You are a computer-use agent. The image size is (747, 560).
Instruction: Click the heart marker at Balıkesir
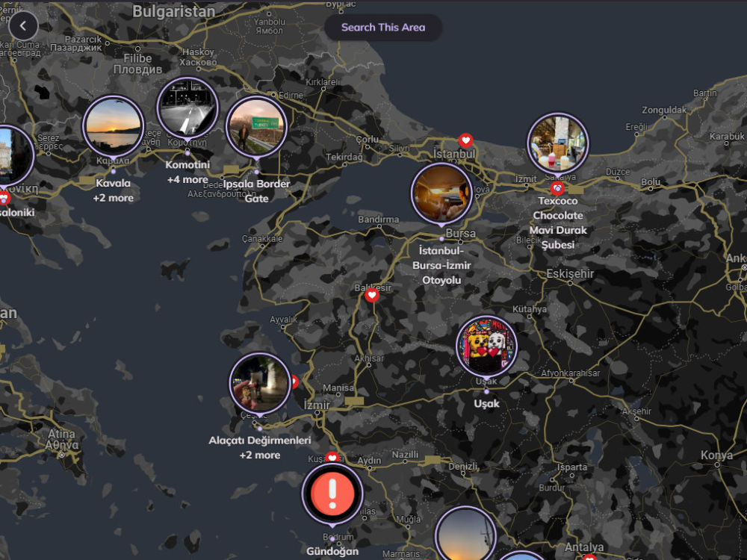pyautogui.click(x=372, y=295)
